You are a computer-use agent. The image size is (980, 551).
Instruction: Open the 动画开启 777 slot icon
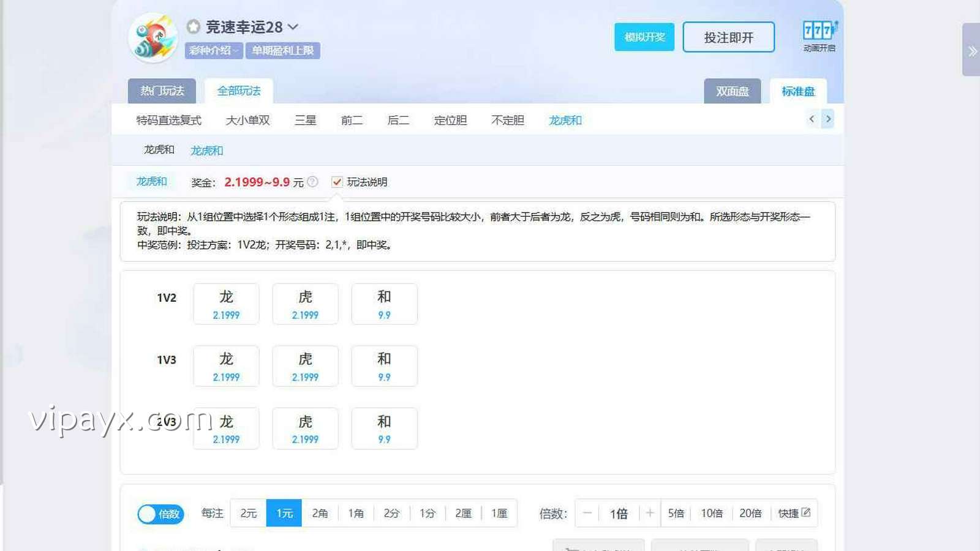(x=820, y=36)
